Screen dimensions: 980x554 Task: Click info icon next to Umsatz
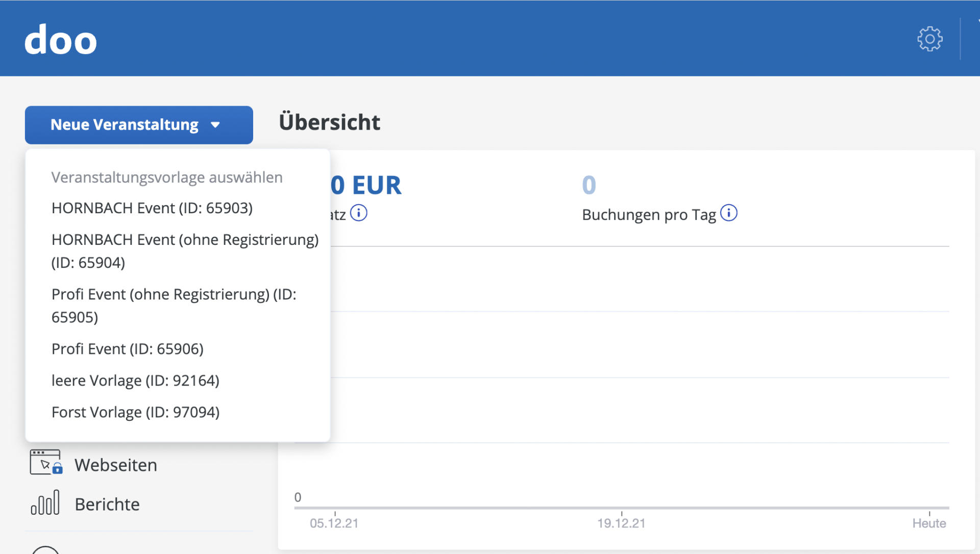tap(359, 213)
